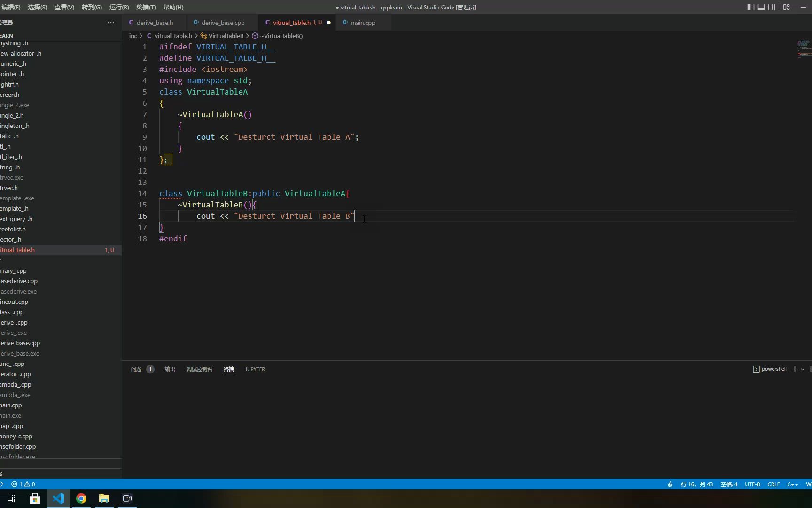
Task: Open explorer more actions ellipsis
Action: pyautogui.click(x=110, y=23)
